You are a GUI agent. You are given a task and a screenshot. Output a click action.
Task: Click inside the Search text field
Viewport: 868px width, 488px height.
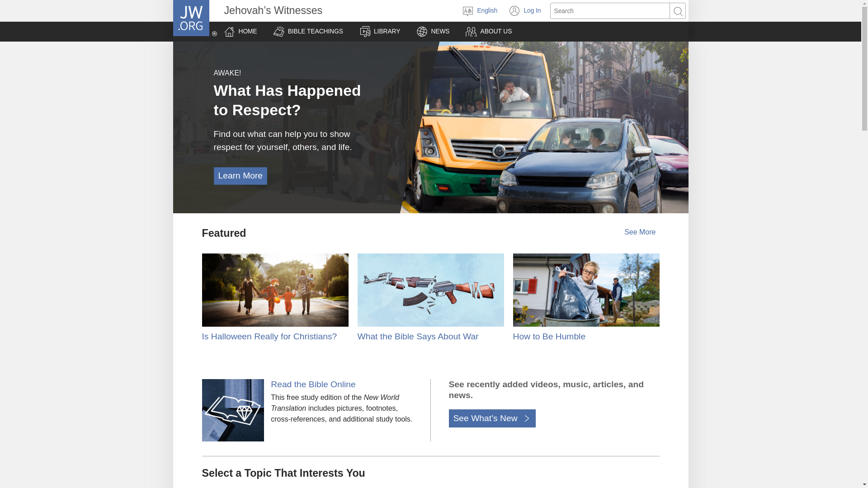[610, 11]
